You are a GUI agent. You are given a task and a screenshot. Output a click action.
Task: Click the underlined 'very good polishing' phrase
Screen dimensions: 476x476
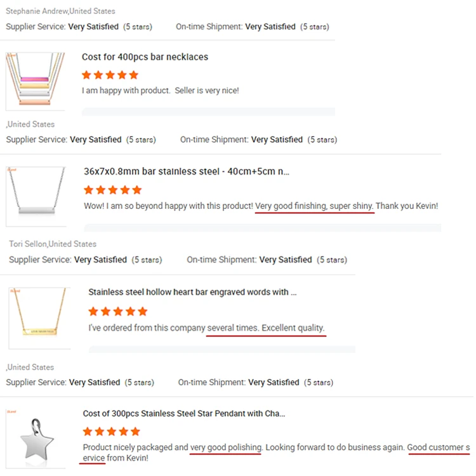pyautogui.click(x=226, y=447)
